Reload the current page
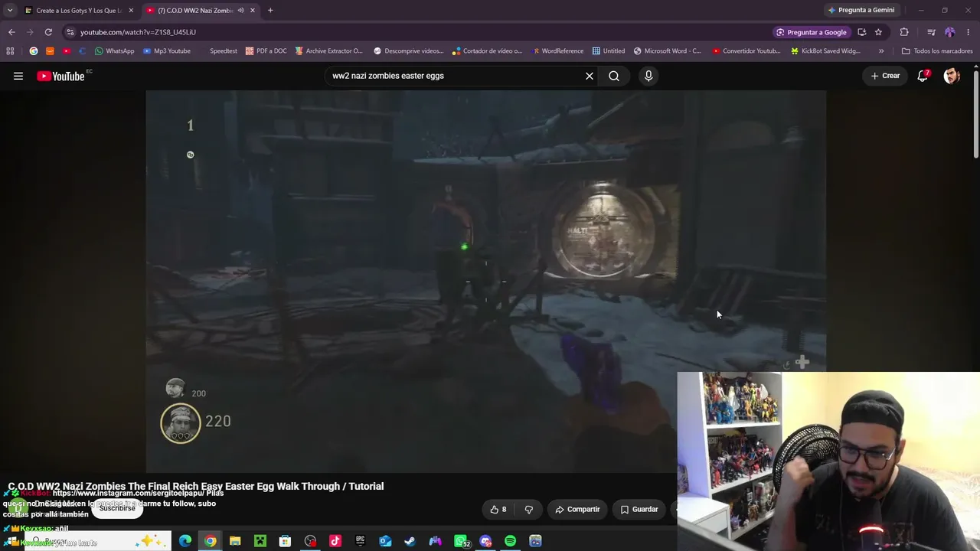This screenshot has height=551, width=980. click(x=48, y=32)
